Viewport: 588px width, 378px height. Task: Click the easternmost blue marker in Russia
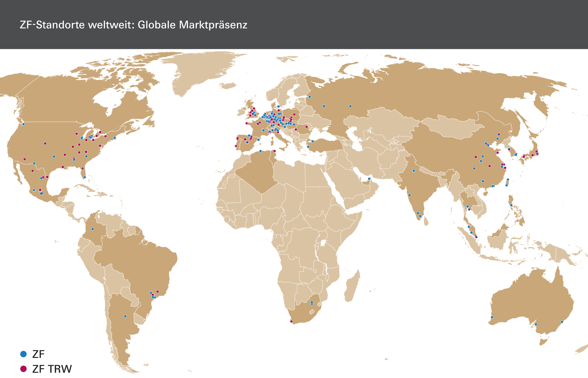pyautogui.click(x=350, y=106)
